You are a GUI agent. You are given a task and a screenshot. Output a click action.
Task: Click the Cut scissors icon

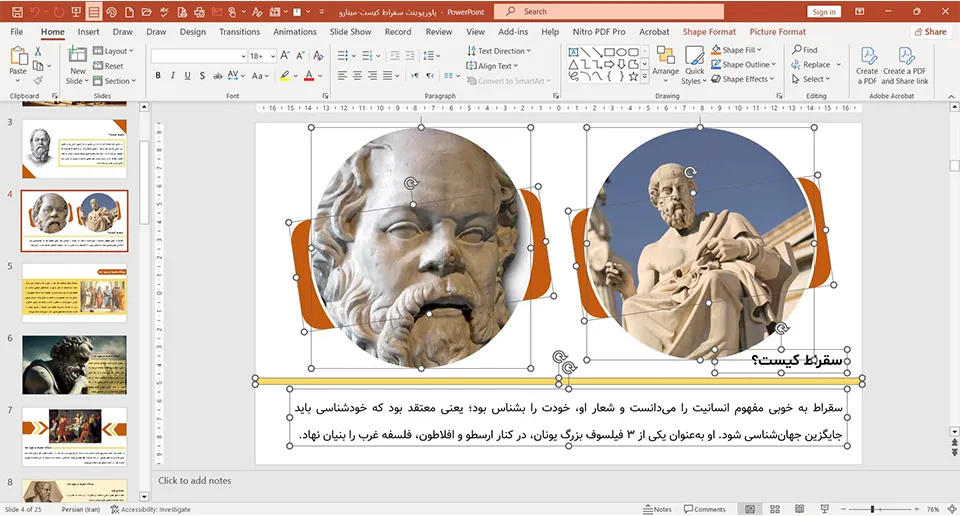(x=38, y=51)
